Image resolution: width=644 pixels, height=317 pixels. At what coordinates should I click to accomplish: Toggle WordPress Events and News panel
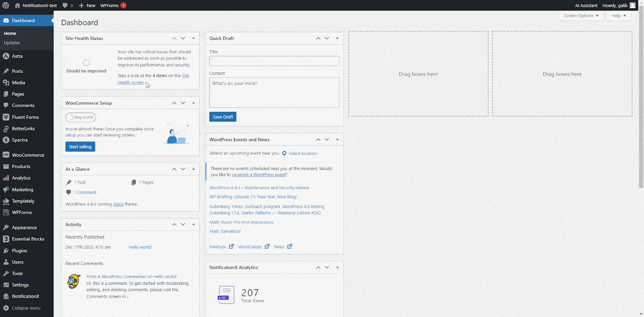click(337, 140)
